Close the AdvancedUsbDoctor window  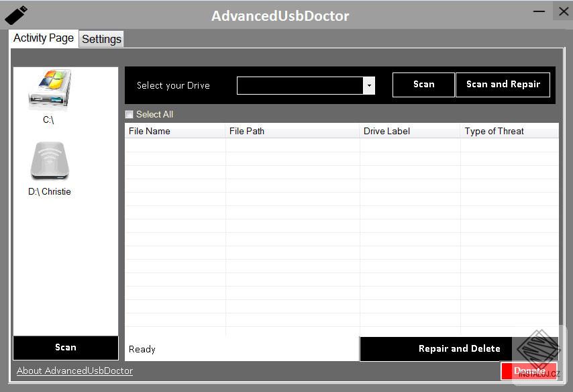point(564,11)
